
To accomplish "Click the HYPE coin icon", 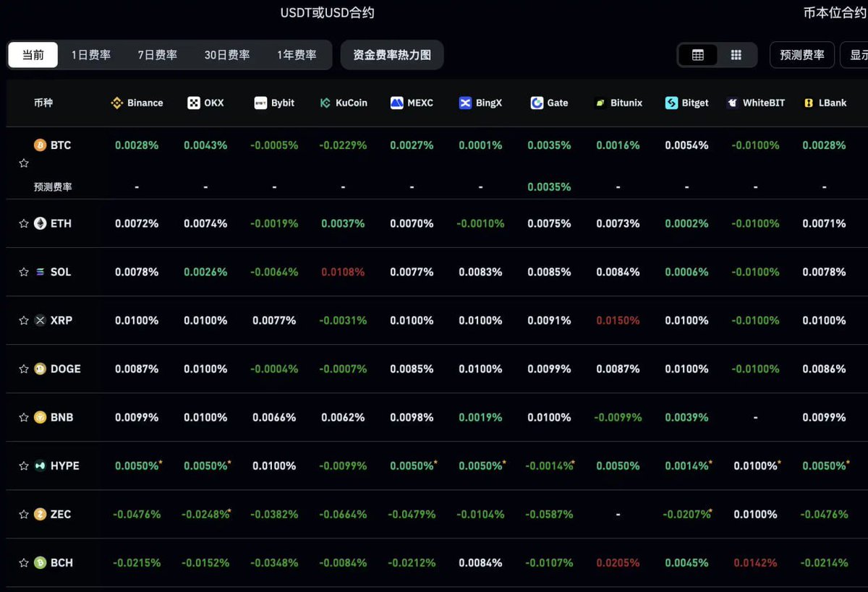I will (x=41, y=466).
